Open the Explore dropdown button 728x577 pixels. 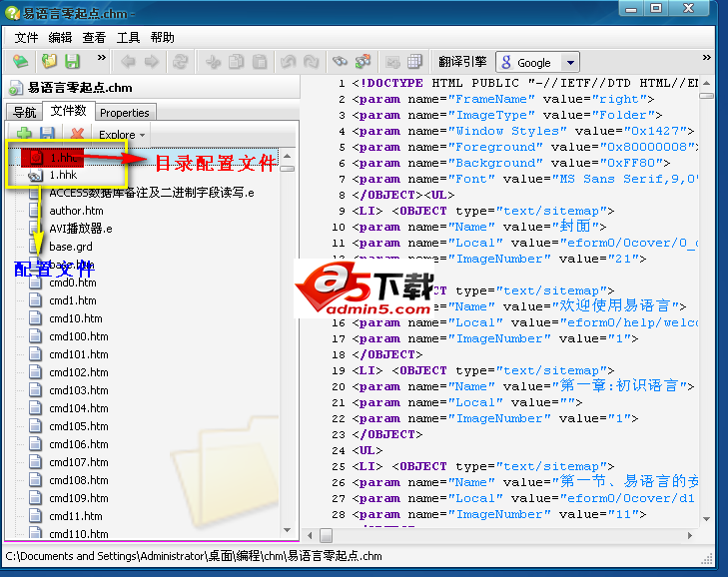(x=122, y=135)
